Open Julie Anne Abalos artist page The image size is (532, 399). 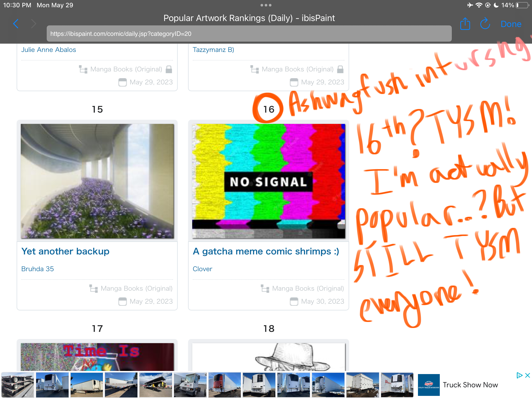coord(49,50)
